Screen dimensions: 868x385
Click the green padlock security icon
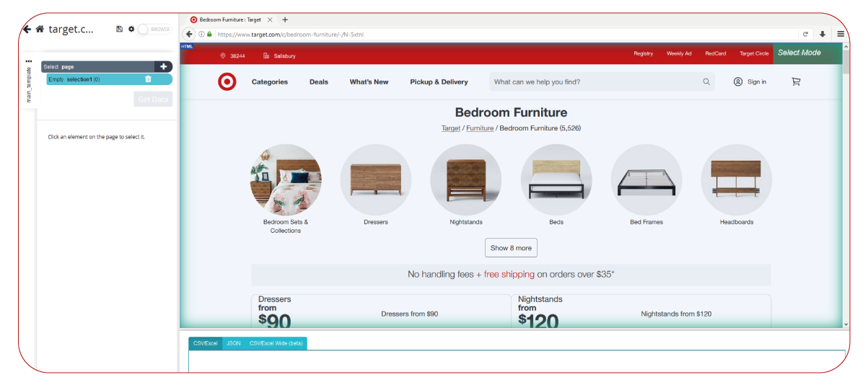point(209,34)
